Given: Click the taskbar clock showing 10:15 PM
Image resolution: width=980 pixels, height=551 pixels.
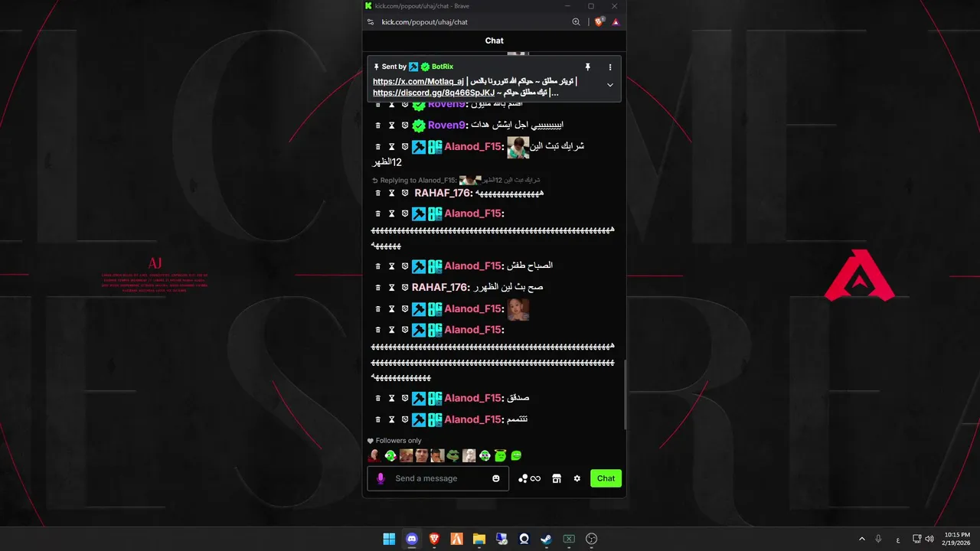Looking at the screenshot, I should click(957, 539).
